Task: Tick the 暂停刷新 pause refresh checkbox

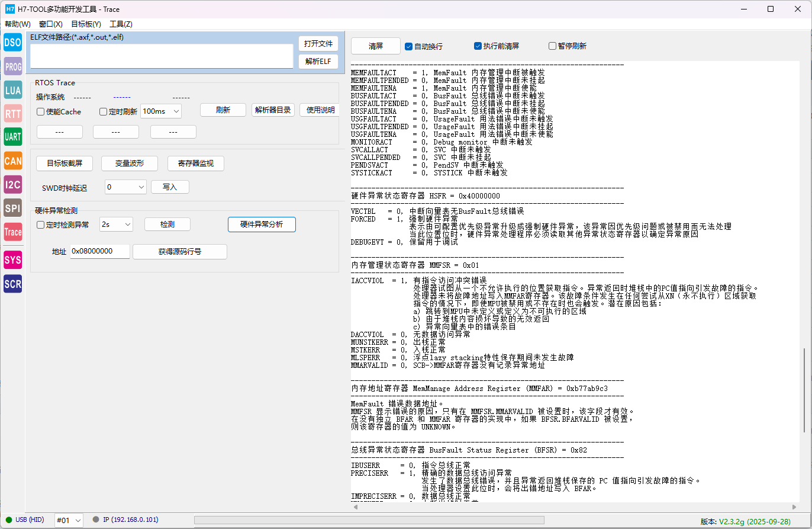Action: click(552, 46)
